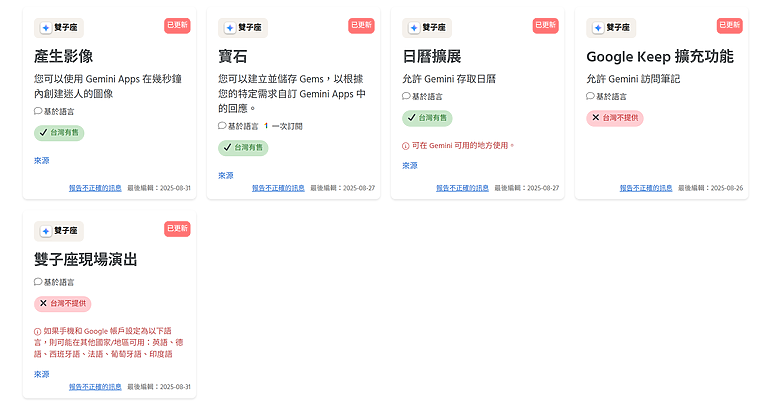Open the 來源 link on the 產生影像 card
Image resolution: width=780 pixels, height=407 pixels.
42,161
